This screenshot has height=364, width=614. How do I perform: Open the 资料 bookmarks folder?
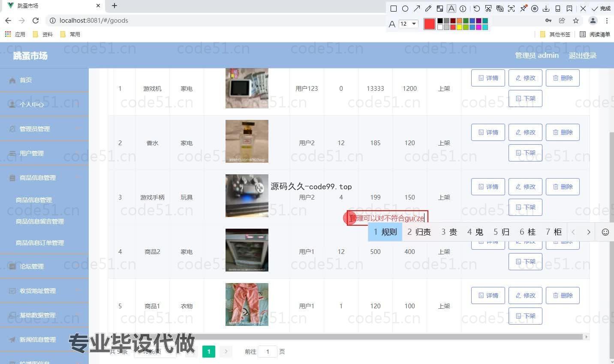coord(43,34)
